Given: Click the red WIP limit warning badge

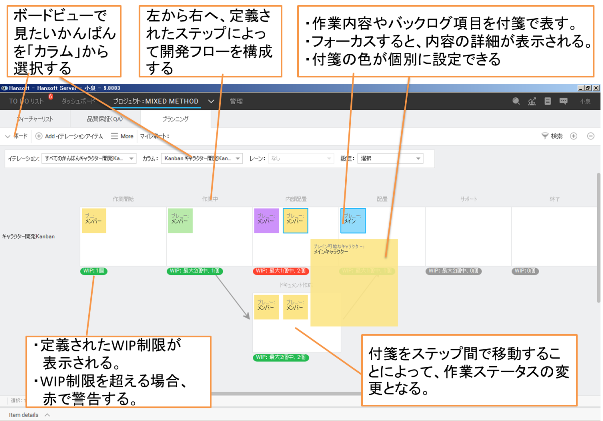Looking at the screenshot, I should (x=281, y=271).
